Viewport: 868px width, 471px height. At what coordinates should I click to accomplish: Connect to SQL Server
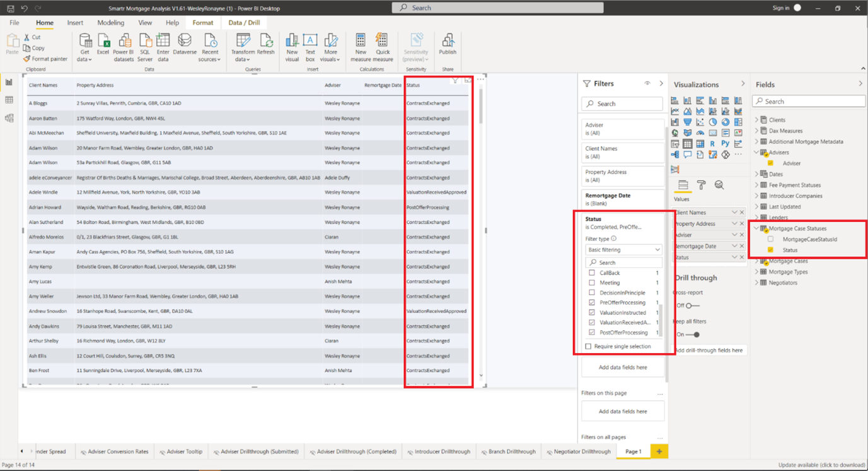click(145, 47)
